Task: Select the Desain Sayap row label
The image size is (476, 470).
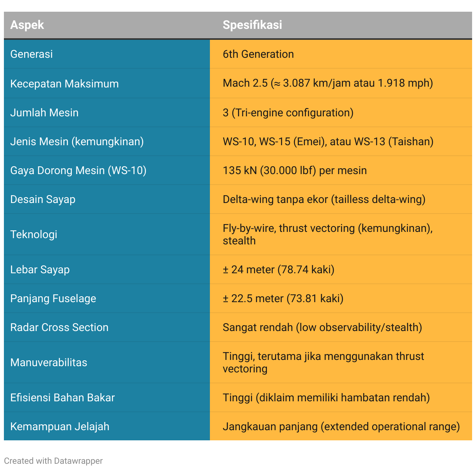Action: [43, 199]
